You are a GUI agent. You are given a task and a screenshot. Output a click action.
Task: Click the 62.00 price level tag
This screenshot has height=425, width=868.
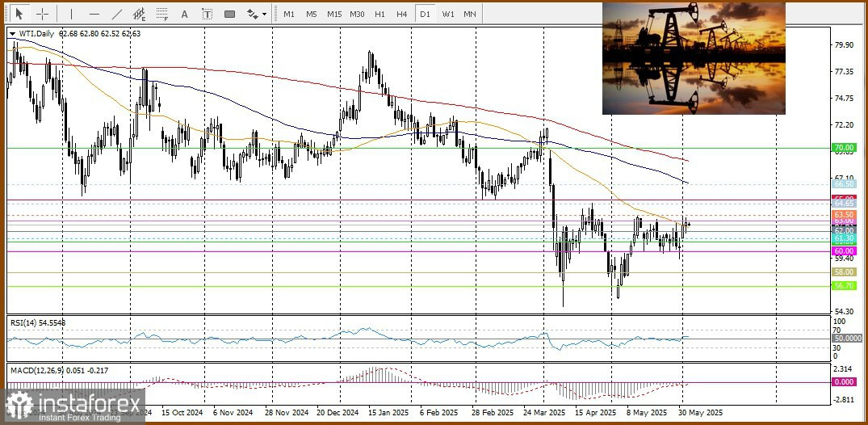click(x=844, y=230)
